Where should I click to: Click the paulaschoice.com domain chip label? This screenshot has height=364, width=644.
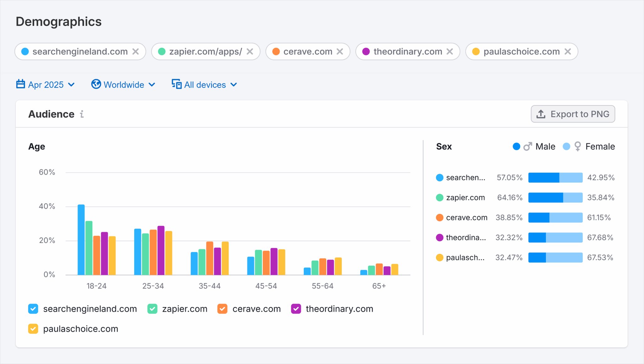pyautogui.click(x=522, y=52)
